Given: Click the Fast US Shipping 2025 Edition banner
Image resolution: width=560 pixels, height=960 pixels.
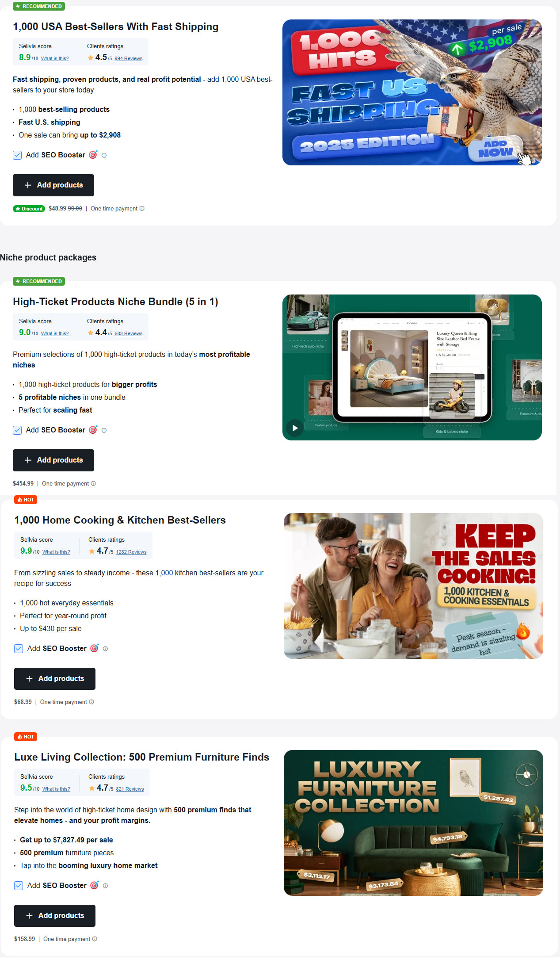Looking at the screenshot, I should tap(412, 92).
